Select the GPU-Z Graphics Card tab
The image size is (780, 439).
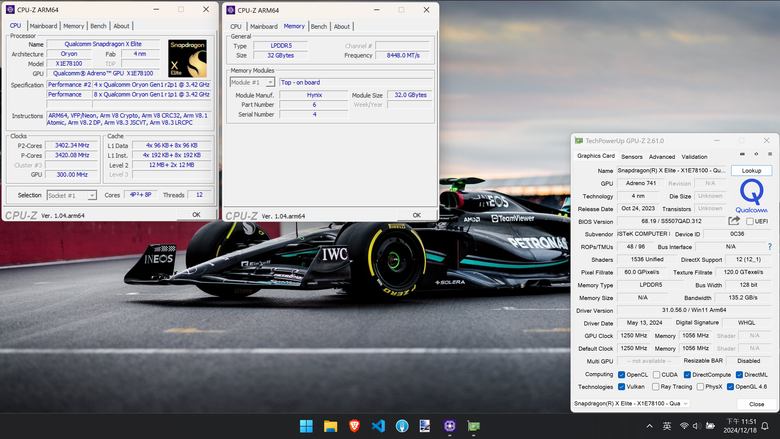[x=595, y=156]
